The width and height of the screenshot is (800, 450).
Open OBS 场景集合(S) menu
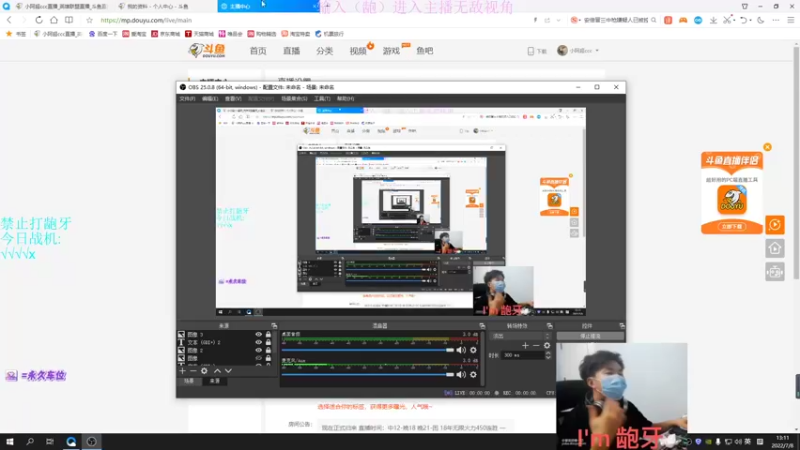294,98
